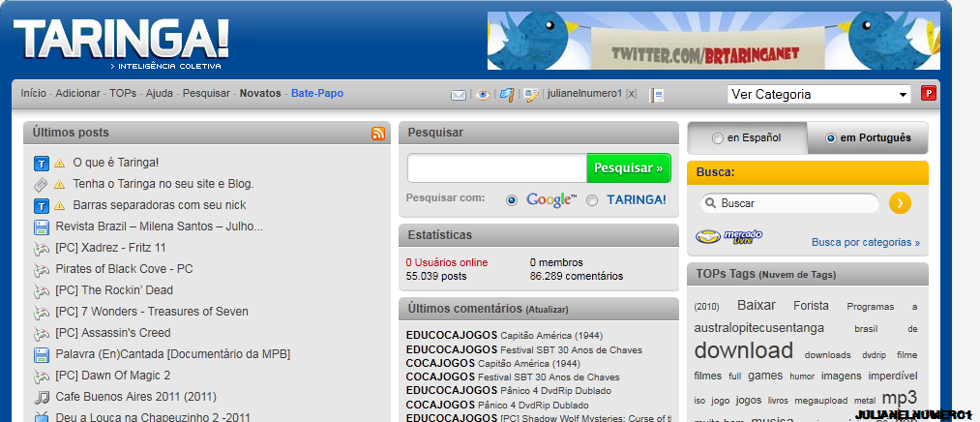Click warning icon beside Tenha o Taringa
This screenshot has width=980, height=422.
tap(59, 184)
